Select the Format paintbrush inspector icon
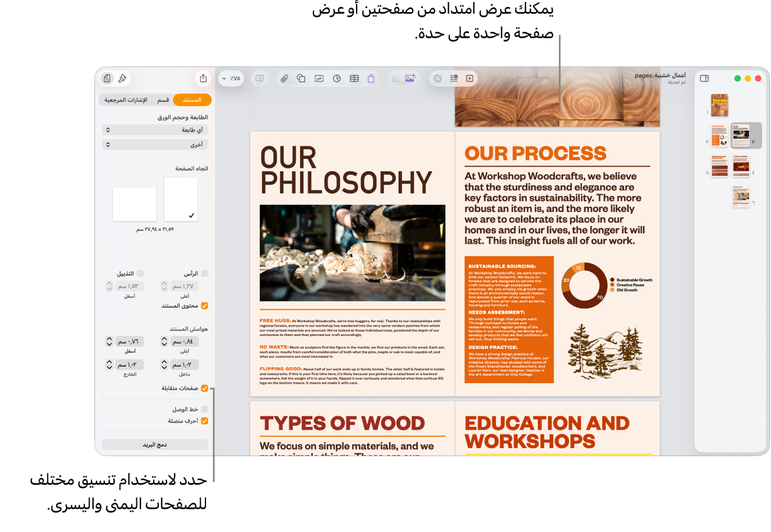This screenshot has height=532, width=771. point(122,78)
